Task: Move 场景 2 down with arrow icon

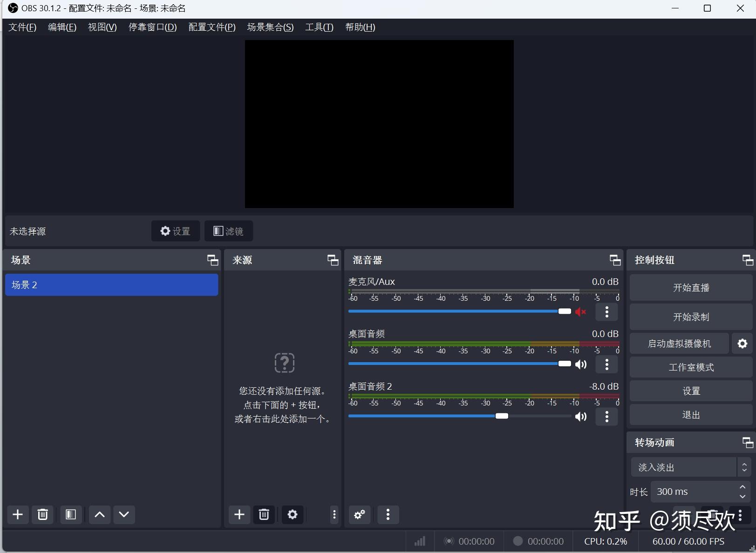Action: coord(123,515)
